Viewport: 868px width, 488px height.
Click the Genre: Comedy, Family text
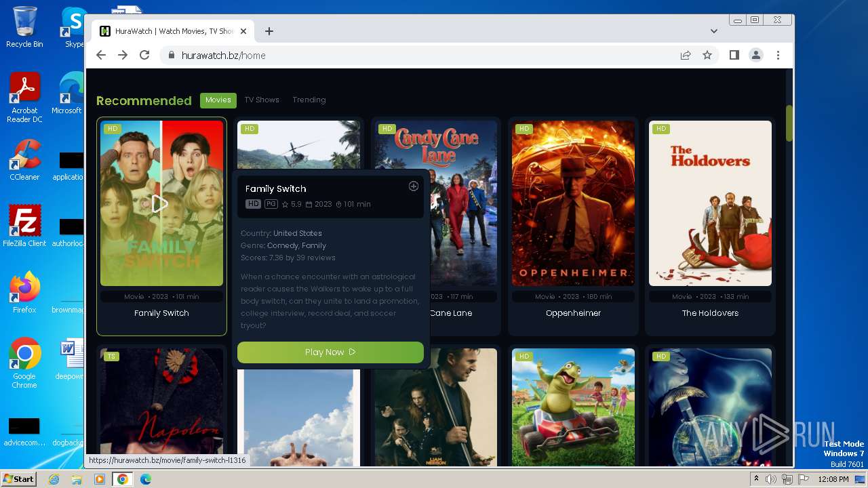pyautogui.click(x=283, y=245)
